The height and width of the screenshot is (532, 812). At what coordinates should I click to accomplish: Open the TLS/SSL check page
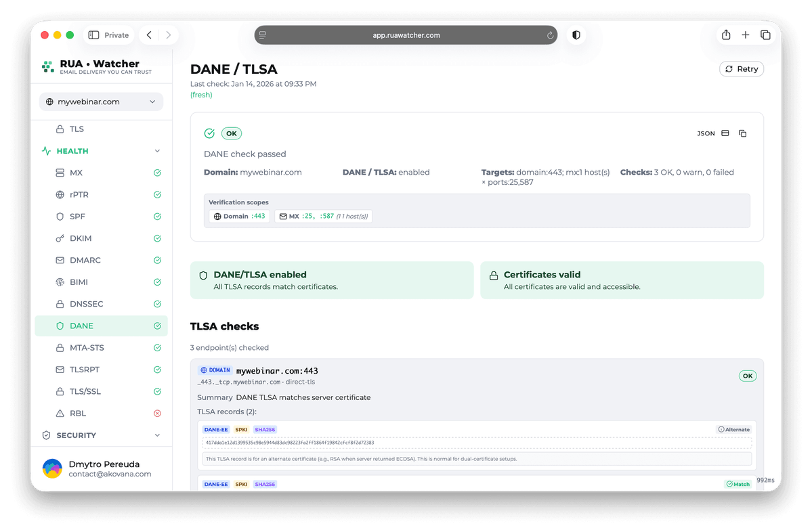(101, 391)
